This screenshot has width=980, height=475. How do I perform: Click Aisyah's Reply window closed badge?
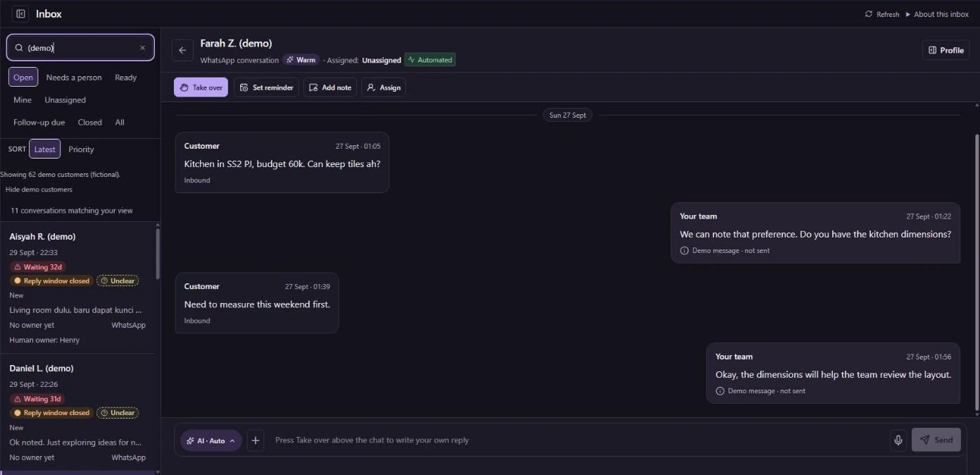[51, 280]
